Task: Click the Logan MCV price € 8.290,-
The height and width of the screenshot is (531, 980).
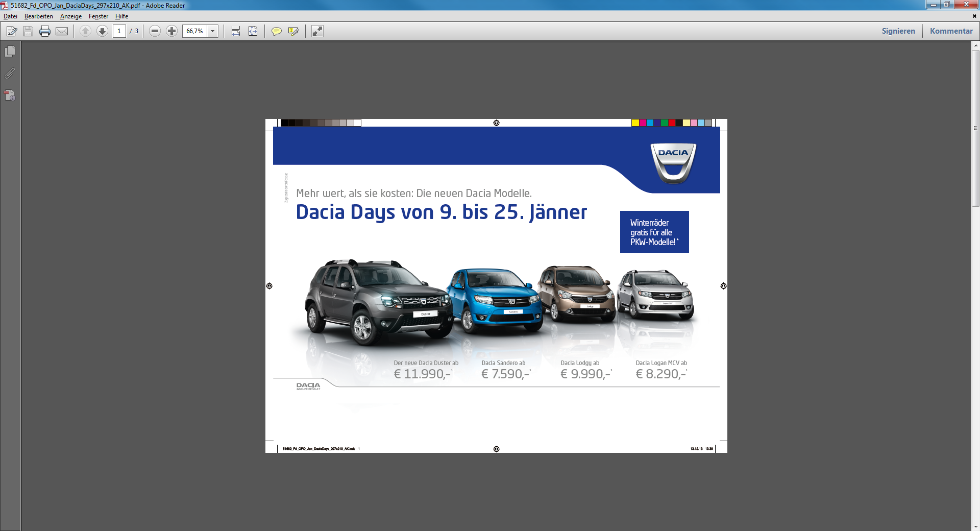Action: (x=661, y=374)
